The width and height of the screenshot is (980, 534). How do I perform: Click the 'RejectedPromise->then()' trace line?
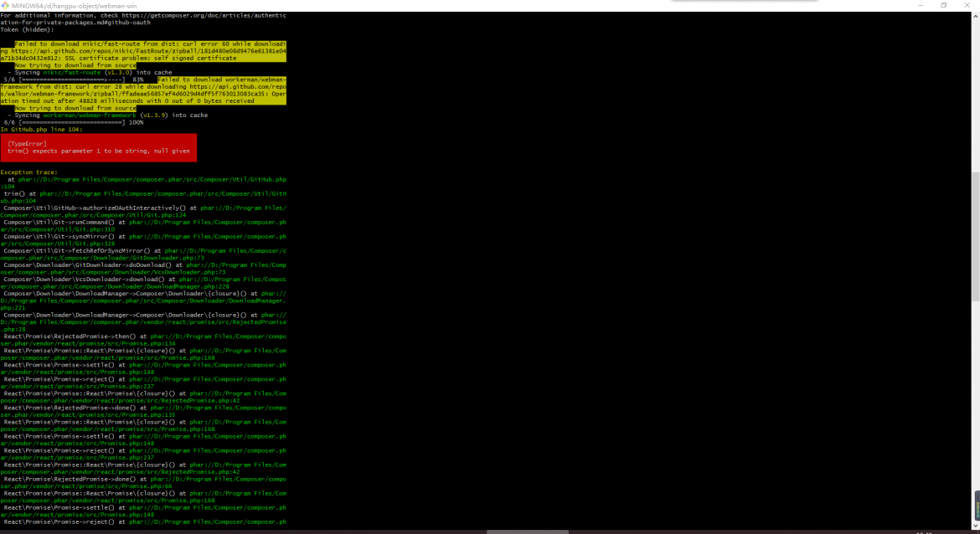point(143,340)
